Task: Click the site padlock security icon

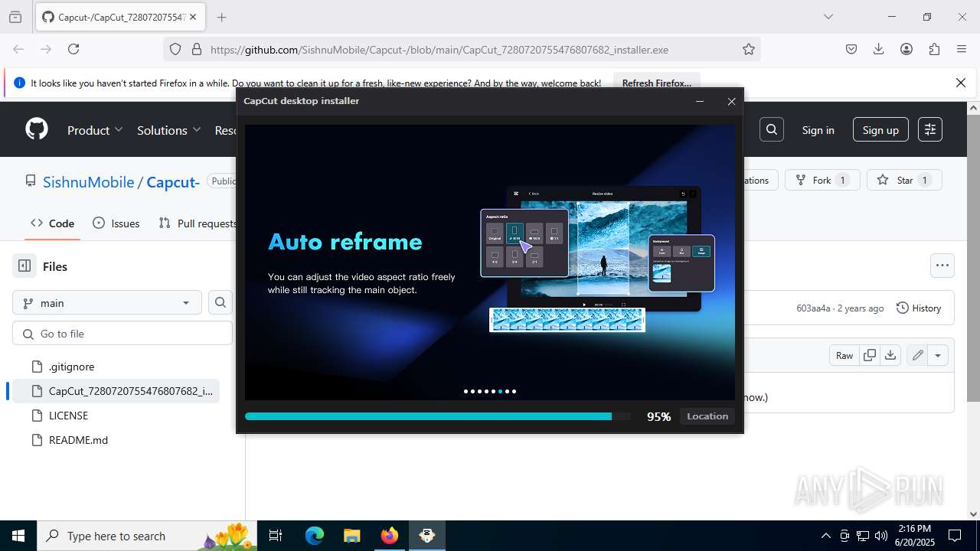Action: tap(196, 49)
